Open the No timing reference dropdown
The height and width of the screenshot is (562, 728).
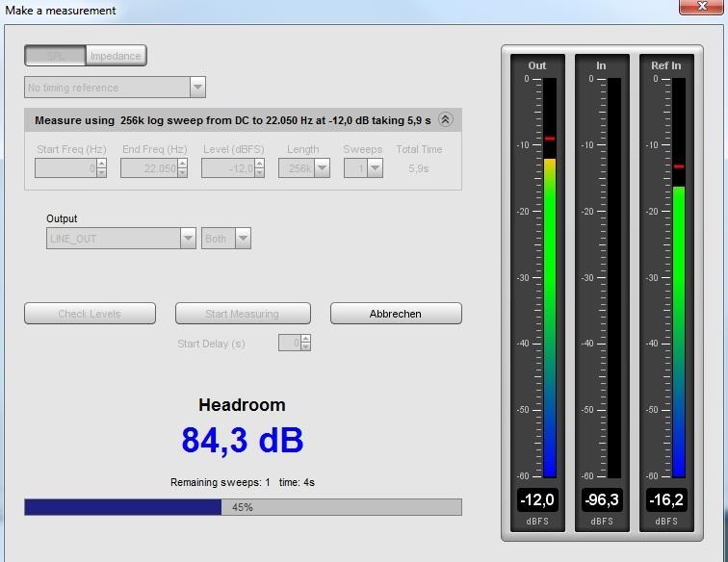(116, 88)
